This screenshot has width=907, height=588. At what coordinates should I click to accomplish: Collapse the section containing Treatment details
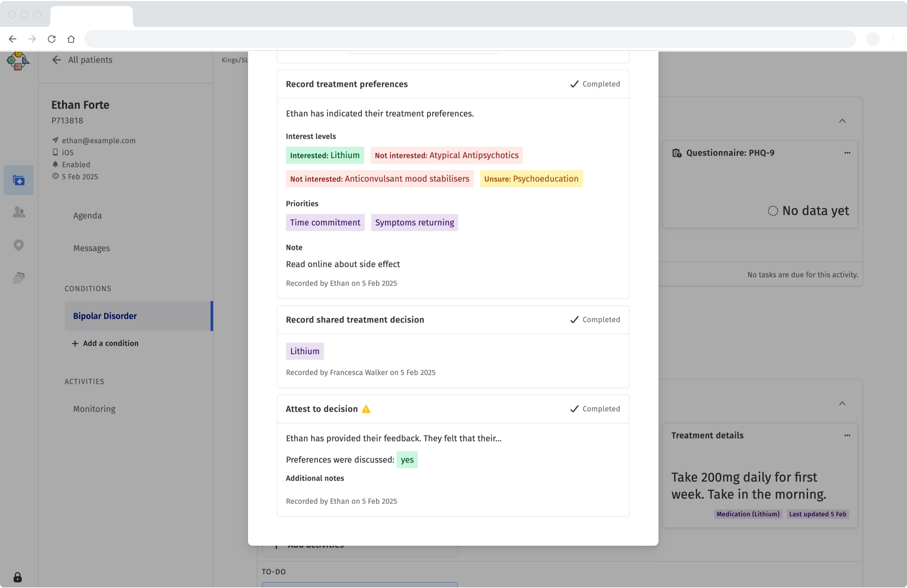(842, 404)
